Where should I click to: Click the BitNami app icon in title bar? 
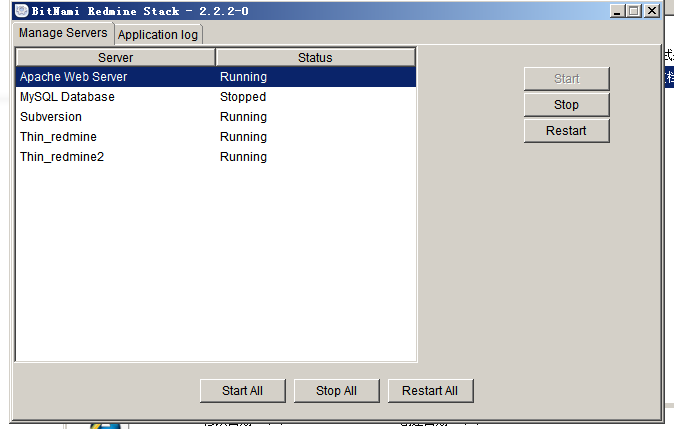(x=21, y=11)
